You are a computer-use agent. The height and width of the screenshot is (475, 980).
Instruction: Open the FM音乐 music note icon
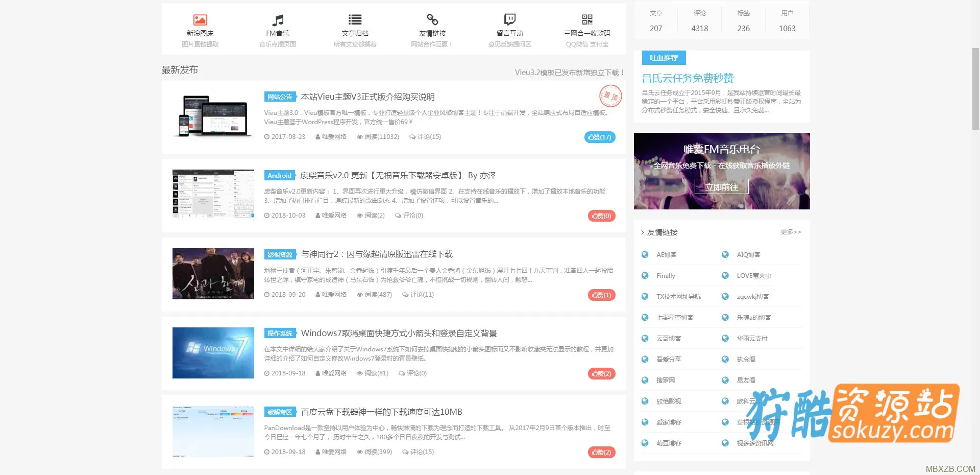tap(278, 20)
